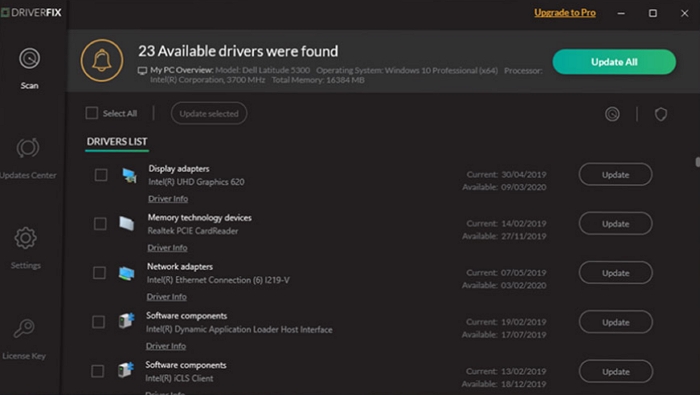The height and width of the screenshot is (395, 700).
Task: Tick the Realtek PCIE CardReader checkbox
Action: 100,224
